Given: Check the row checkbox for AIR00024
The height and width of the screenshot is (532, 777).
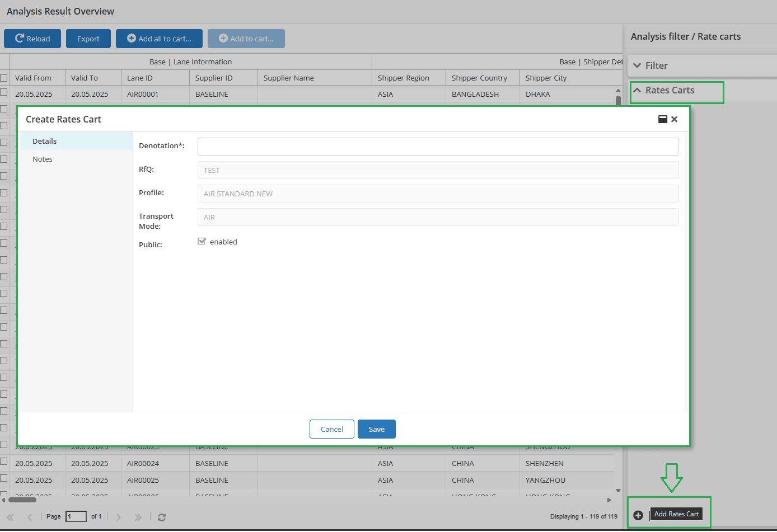Looking at the screenshot, I should tap(4, 462).
